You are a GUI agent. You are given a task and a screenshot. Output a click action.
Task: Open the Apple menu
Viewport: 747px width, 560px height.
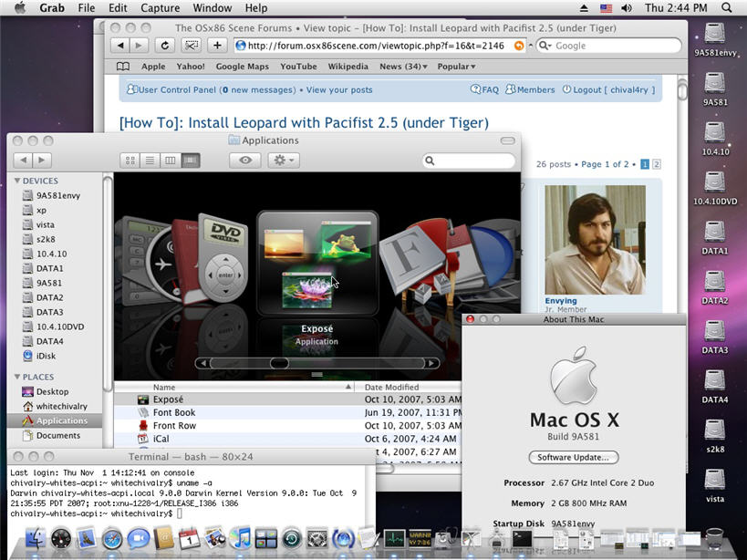pos(20,7)
